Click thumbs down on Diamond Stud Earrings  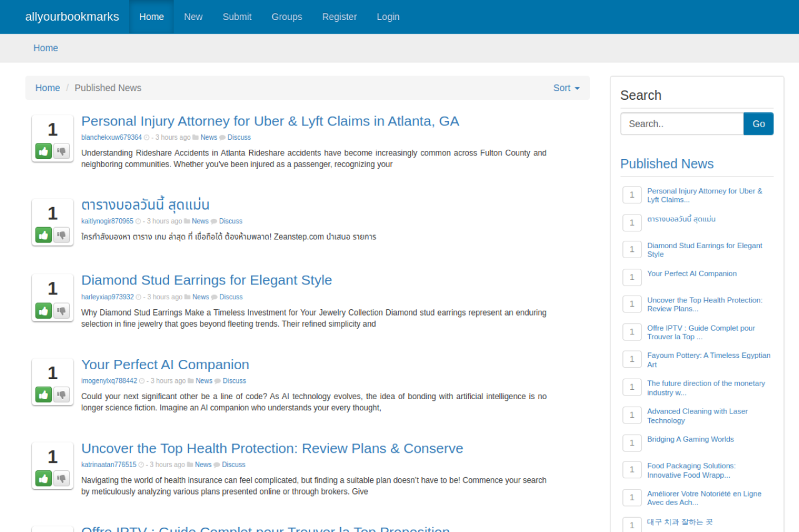(x=61, y=311)
